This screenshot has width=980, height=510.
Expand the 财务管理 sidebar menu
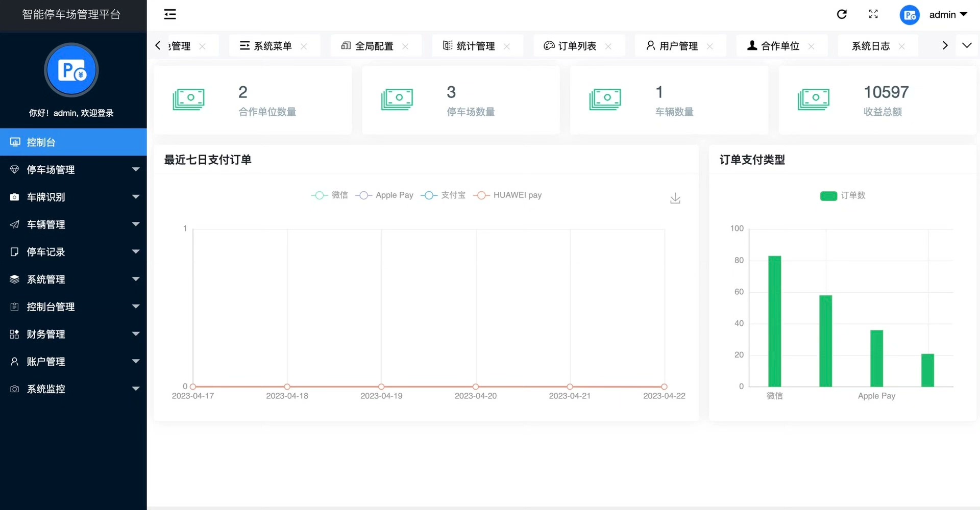click(73, 334)
